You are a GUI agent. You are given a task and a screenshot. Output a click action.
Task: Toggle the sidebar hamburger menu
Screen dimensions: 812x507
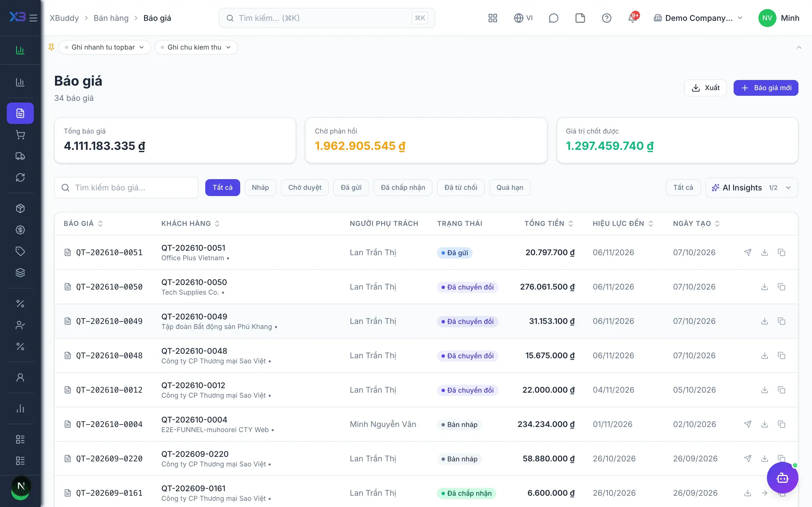pos(33,18)
